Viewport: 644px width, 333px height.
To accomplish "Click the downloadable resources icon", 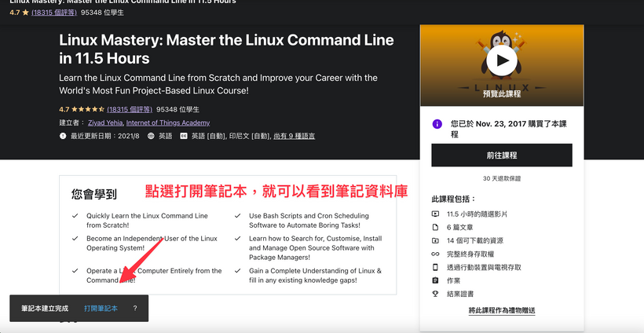I will coord(436,240).
